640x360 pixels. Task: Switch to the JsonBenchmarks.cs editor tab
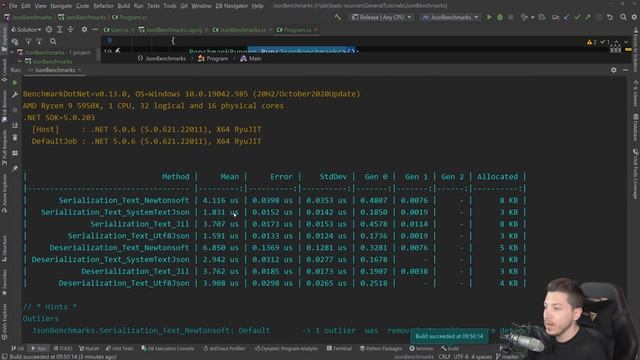pos(242,30)
